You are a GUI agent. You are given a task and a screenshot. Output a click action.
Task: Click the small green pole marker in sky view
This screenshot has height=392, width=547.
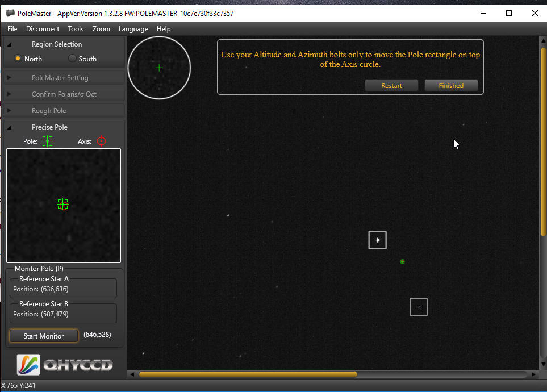[x=402, y=261]
